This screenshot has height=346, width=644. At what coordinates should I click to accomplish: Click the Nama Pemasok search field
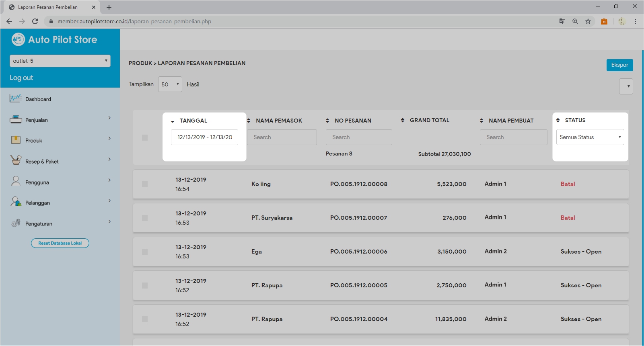282,137
